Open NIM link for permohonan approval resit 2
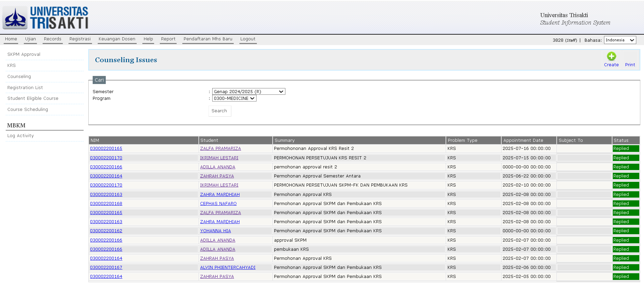This screenshot has width=644, height=286. click(x=106, y=167)
